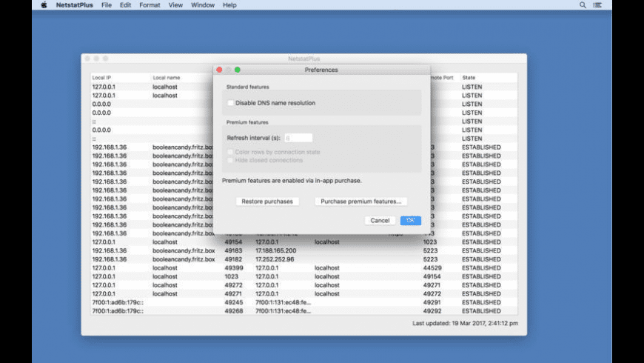
Task: Open the File menu
Action: (x=107, y=5)
